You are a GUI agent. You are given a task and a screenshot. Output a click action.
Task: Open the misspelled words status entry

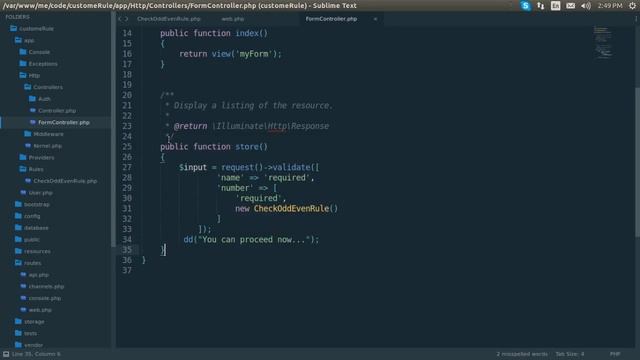(522, 354)
